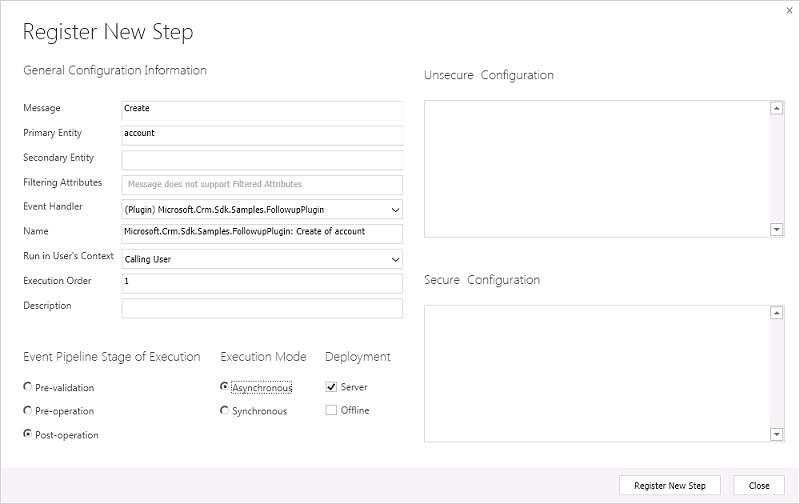Image resolution: width=800 pixels, height=504 pixels.
Task: Close the dialog with the X icon
Action: click(790, 9)
